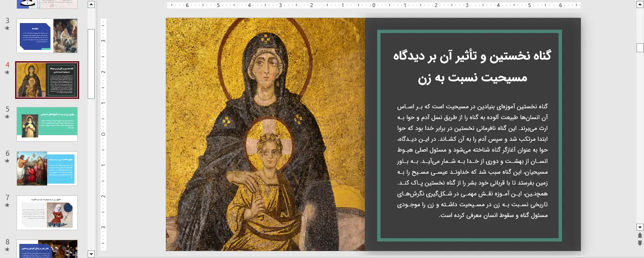Click the down arrow of main editor scrollbar

pyautogui.click(x=640, y=226)
